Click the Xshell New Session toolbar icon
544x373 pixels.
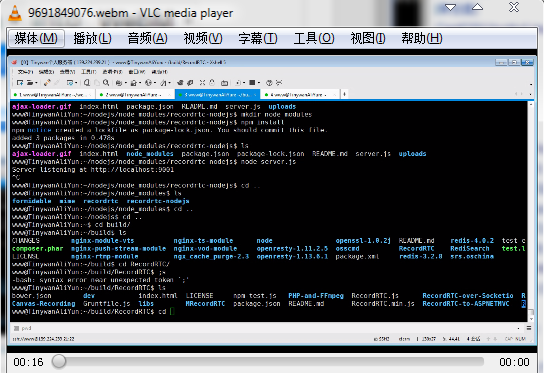[x=20, y=83]
